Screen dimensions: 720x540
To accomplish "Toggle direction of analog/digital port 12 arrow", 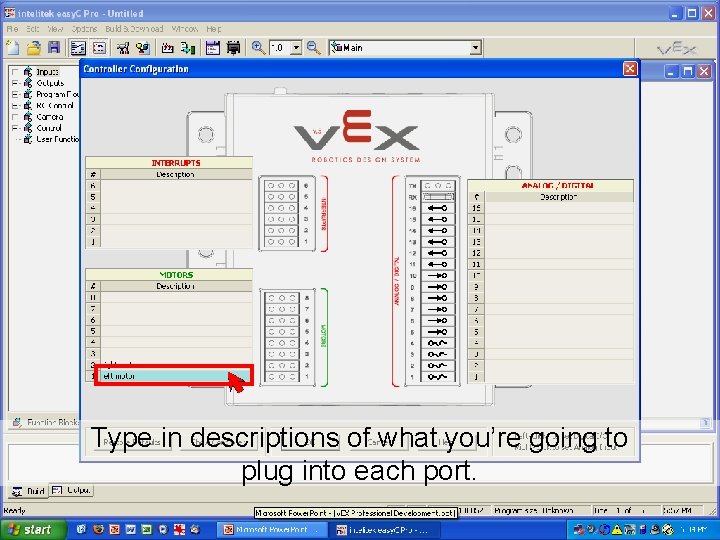I will pos(437,253).
